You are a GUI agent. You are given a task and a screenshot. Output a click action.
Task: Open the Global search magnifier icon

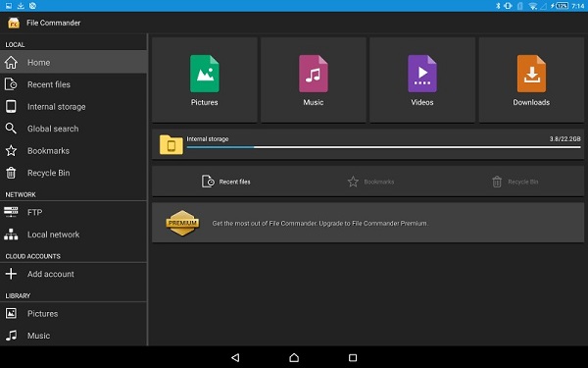11,129
